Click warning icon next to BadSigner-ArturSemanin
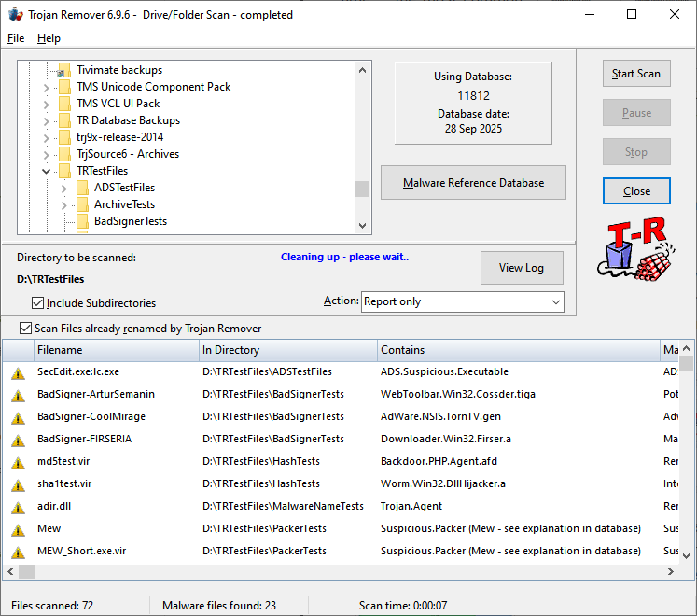The width and height of the screenshot is (697, 616). click(18, 395)
